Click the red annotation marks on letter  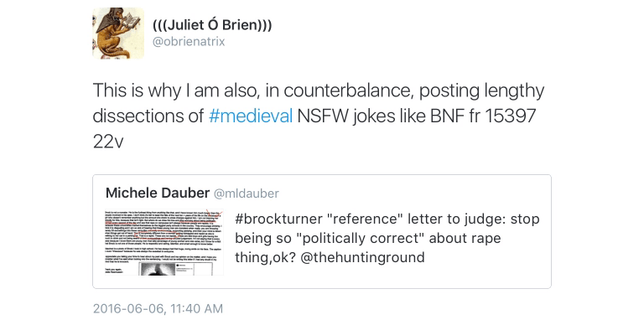[213, 214]
